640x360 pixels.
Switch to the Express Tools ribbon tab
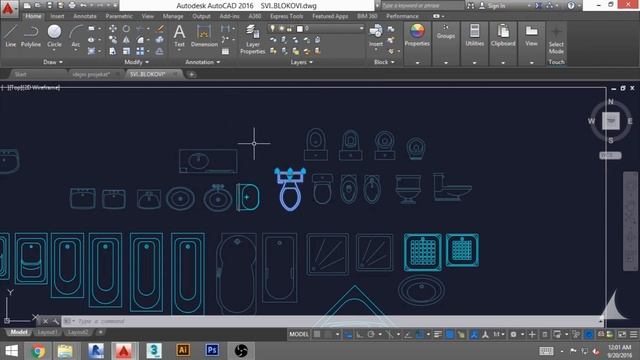pyautogui.click(x=287, y=16)
